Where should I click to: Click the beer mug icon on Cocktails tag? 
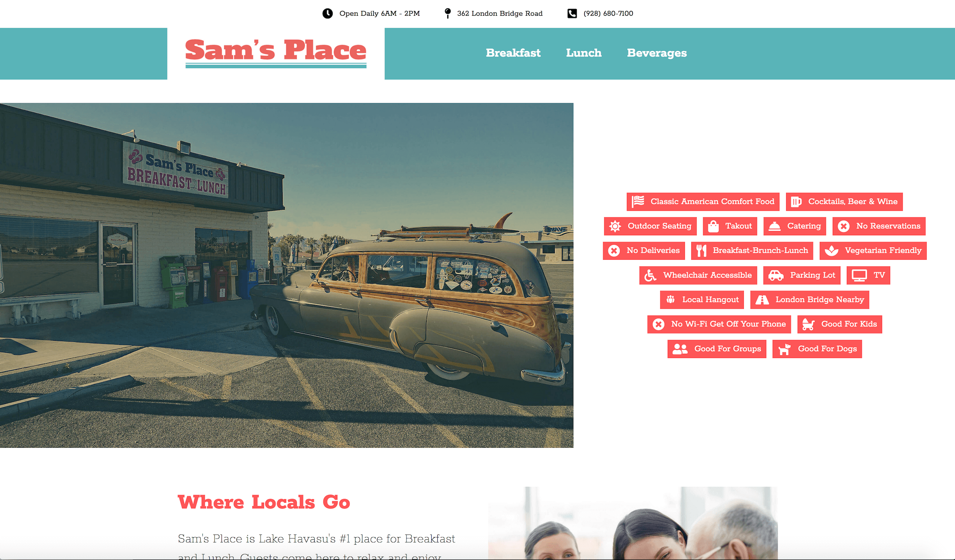click(x=796, y=202)
